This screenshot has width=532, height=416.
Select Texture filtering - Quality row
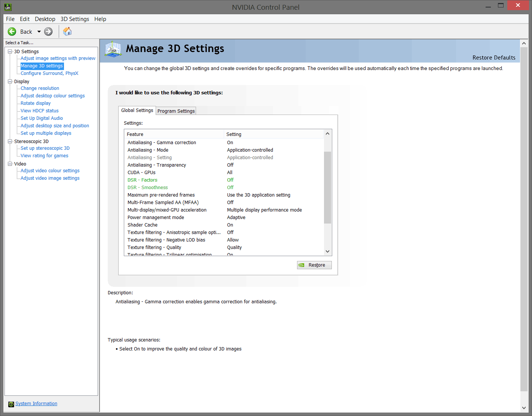pyautogui.click(x=224, y=248)
